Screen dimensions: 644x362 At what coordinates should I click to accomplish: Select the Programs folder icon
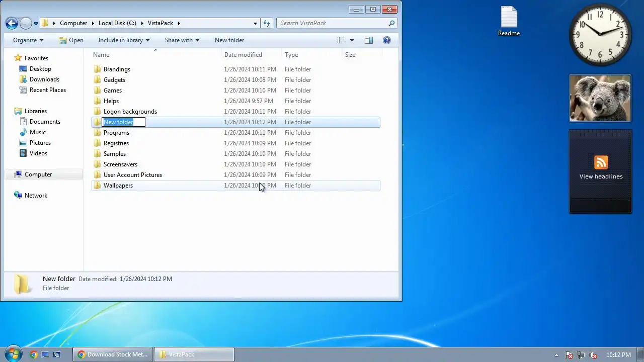98,133
